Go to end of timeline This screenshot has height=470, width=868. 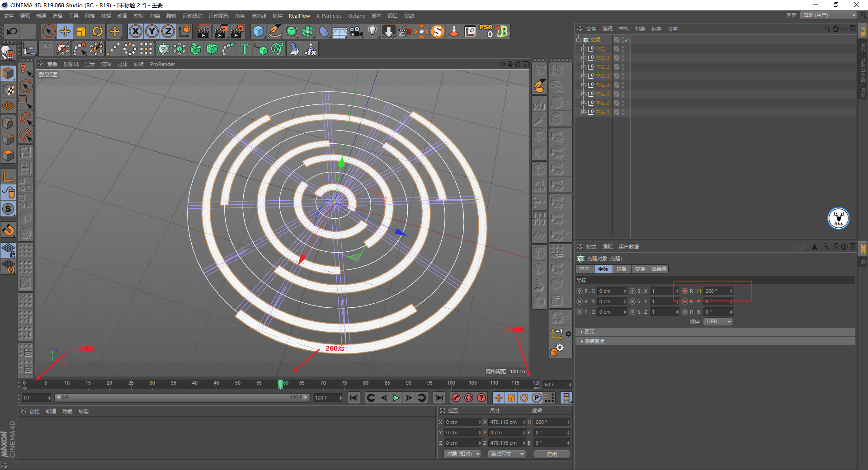coord(439,398)
